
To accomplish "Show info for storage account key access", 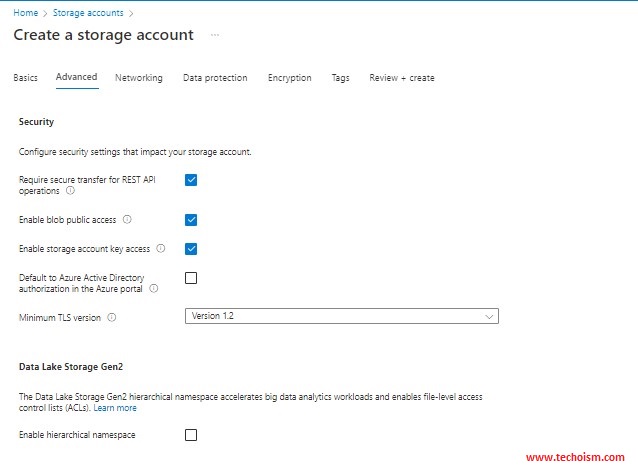I will click(161, 248).
